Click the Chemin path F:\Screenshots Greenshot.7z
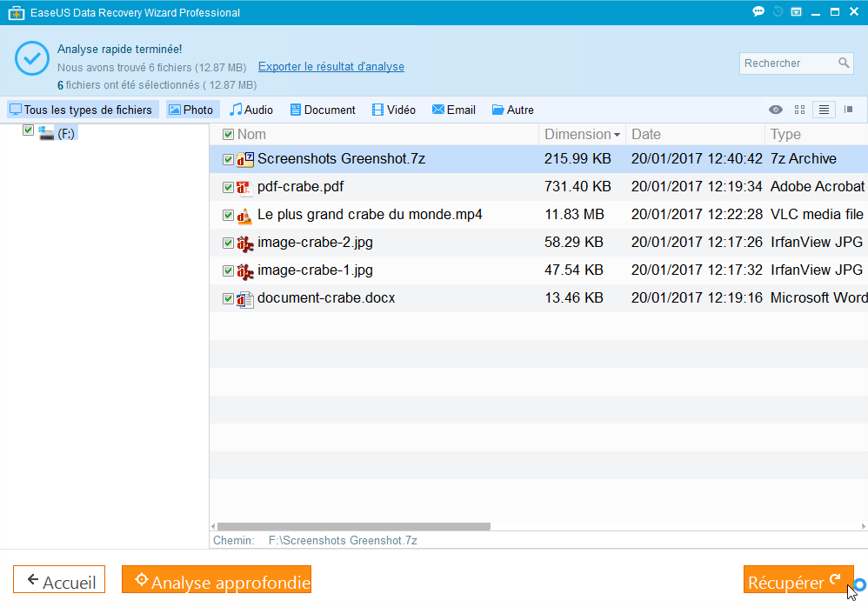This screenshot has height=607, width=868. coord(343,541)
